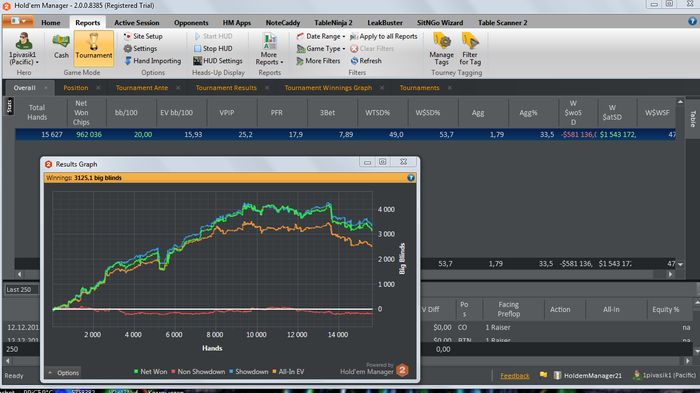Click Stop HUD

(x=213, y=48)
